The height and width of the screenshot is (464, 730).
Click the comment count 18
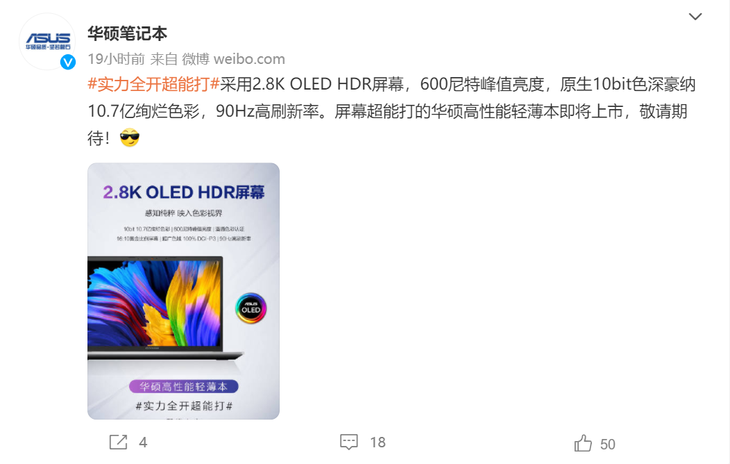[378, 442]
